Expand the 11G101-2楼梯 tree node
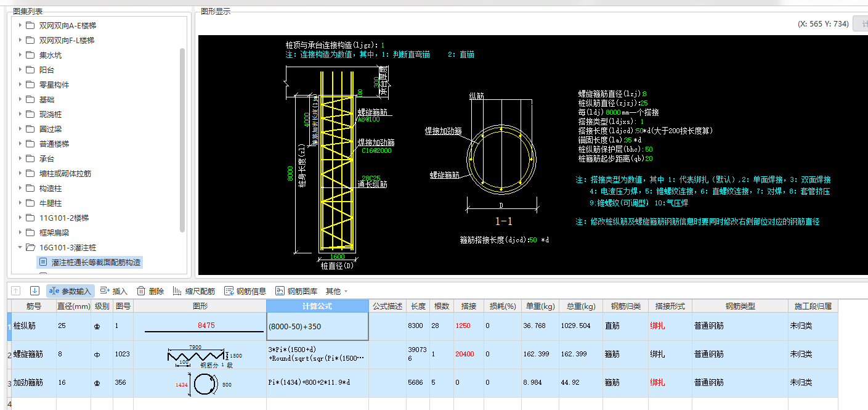Screen dimensions: 868x410 19,218
